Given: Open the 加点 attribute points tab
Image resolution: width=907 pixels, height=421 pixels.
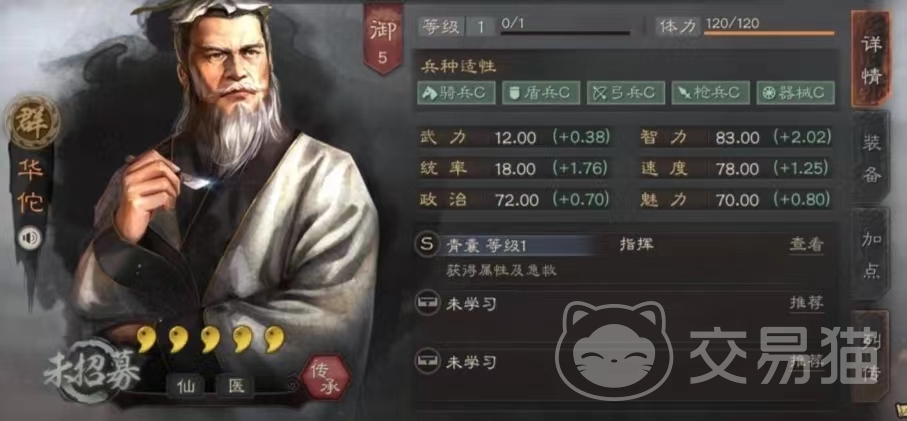Looking at the screenshot, I should click(x=871, y=254).
